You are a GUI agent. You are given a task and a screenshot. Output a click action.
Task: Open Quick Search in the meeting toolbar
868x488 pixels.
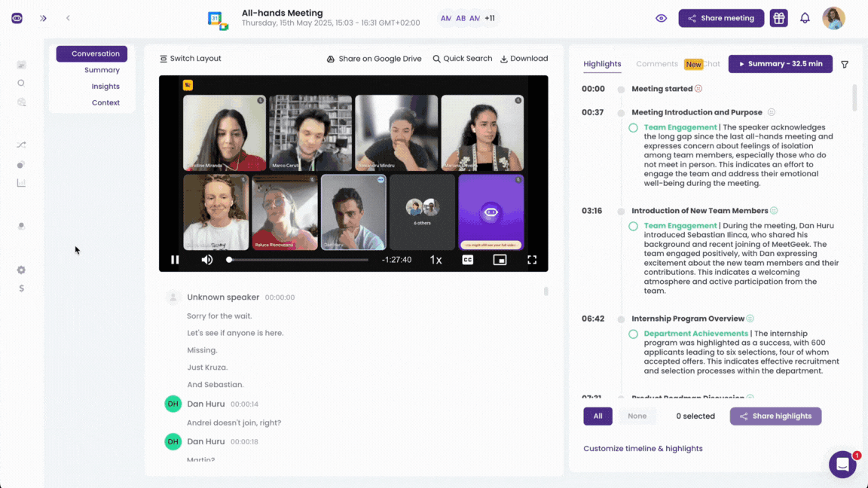pos(462,58)
